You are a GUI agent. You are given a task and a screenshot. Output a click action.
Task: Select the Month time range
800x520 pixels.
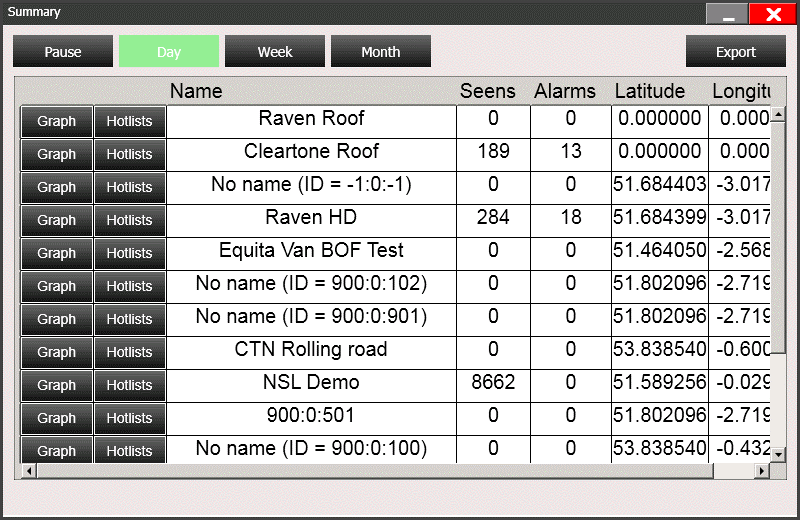click(x=381, y=52)
